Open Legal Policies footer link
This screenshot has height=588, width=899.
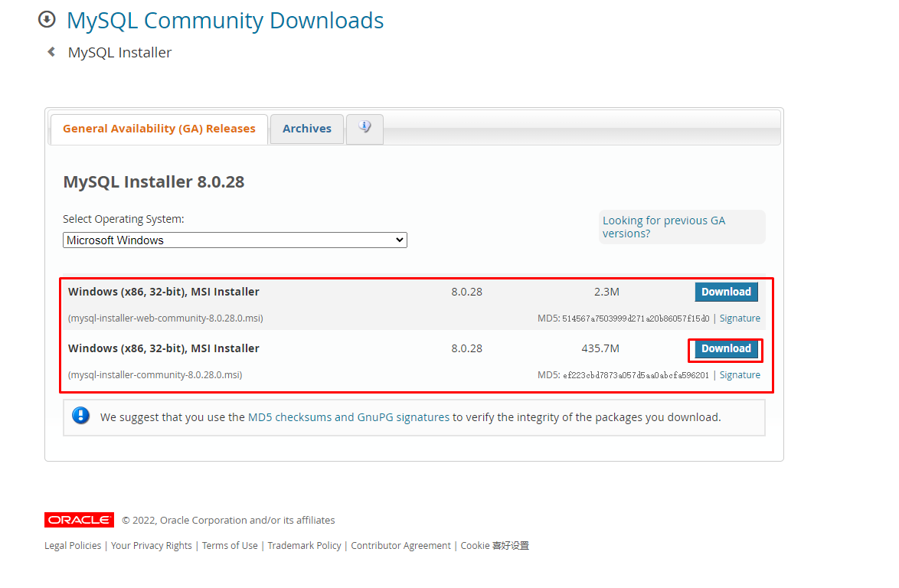pyautogui.click(x=73, y=546)
